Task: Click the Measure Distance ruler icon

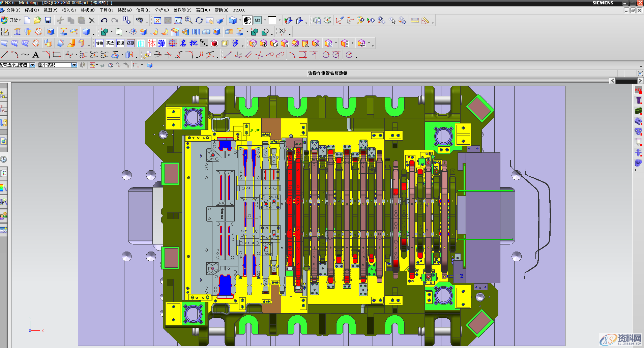Action: pos(415,21)
